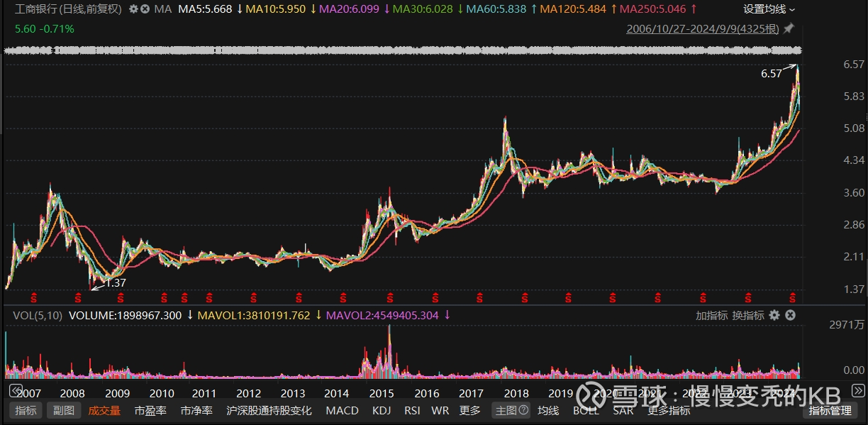Viewport: 868px width, 425px height.
Task: Select the 主图 section button
Action: 511,410
